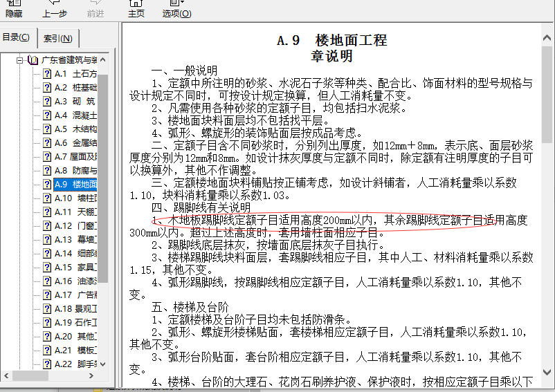Click the 前进 (Forward) toolbar button

coord(95,9)
